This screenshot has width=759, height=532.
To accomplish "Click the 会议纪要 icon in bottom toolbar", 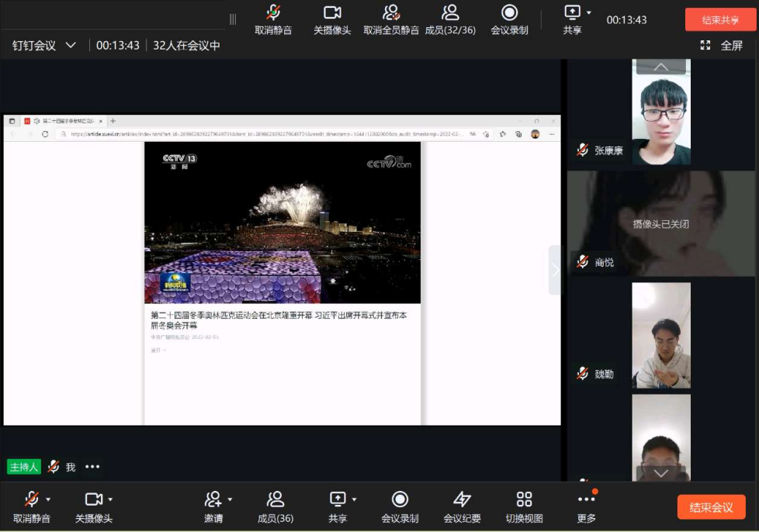I will [x=462, y=506].
